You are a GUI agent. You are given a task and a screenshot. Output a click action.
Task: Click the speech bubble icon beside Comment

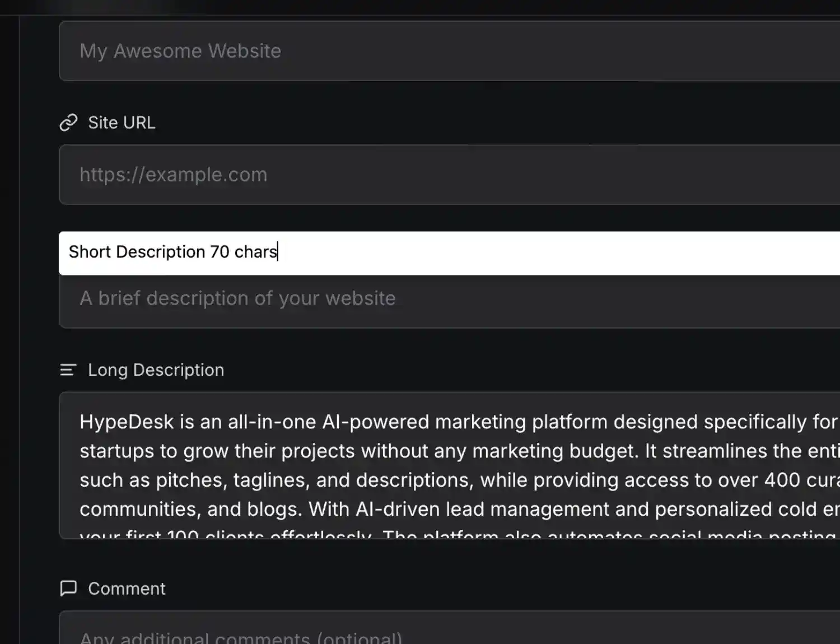pyautogui.click(x=68, y=588)
